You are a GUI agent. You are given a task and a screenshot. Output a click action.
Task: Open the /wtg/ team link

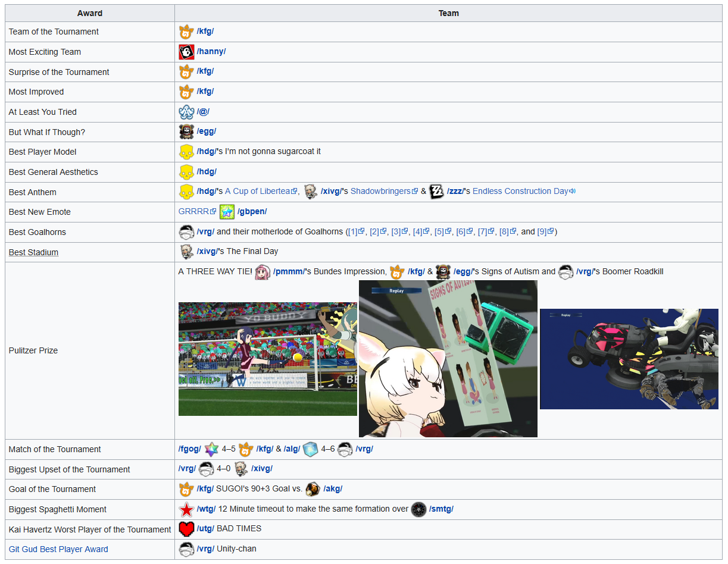point(207,509)
